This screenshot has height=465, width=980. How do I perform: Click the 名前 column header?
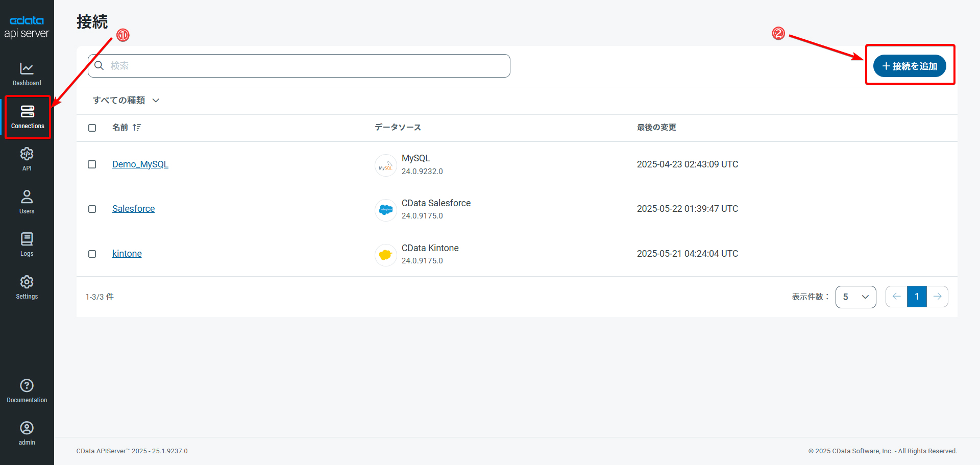pos(120,128)
